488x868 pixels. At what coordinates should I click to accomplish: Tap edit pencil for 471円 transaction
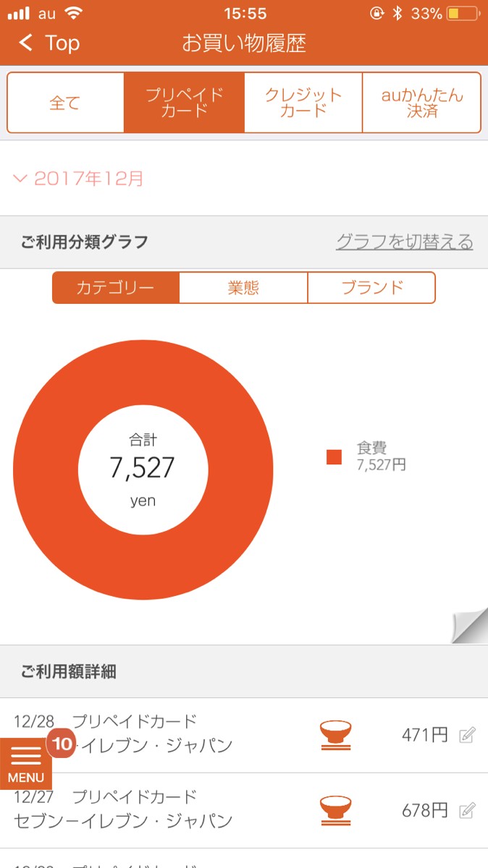coord(468,736)
